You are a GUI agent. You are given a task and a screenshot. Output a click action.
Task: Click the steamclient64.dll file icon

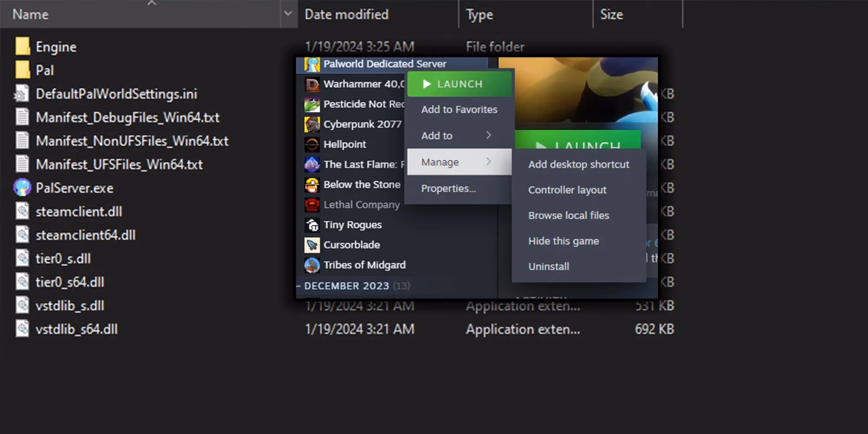(22, 234)
